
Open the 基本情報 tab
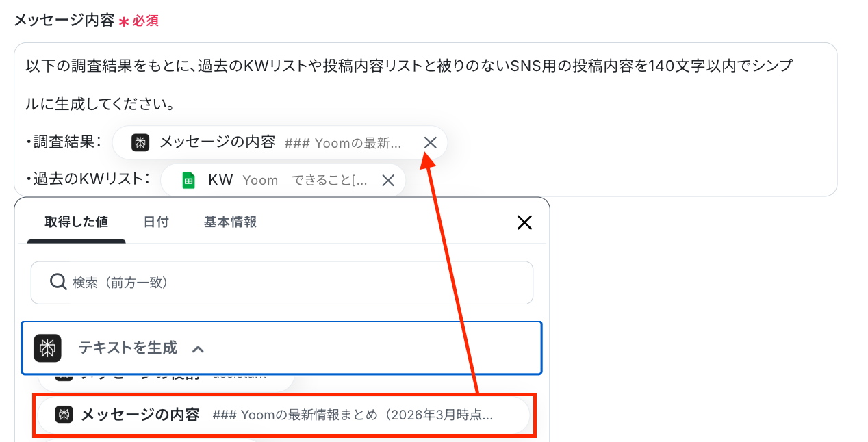tap(230, 222)
